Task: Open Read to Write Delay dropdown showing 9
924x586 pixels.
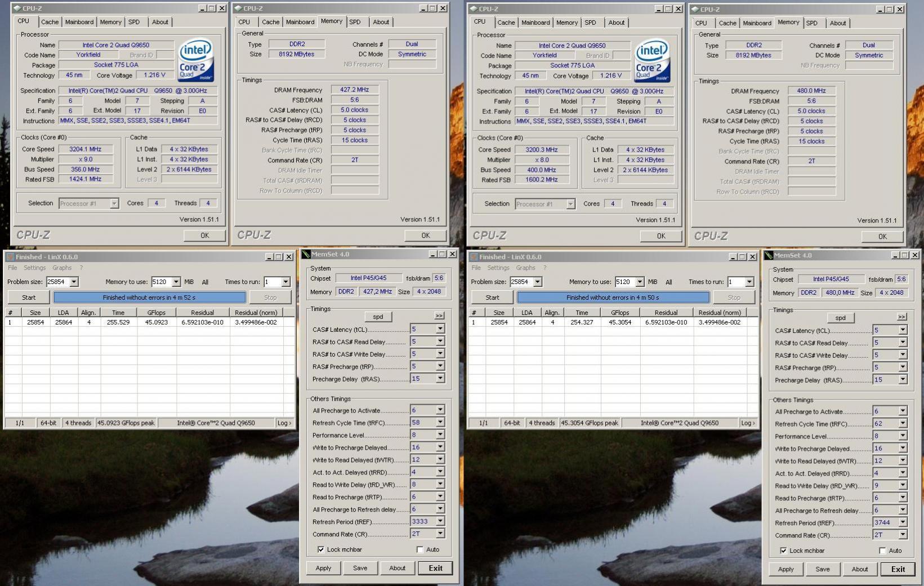Action: pos(903,485)
